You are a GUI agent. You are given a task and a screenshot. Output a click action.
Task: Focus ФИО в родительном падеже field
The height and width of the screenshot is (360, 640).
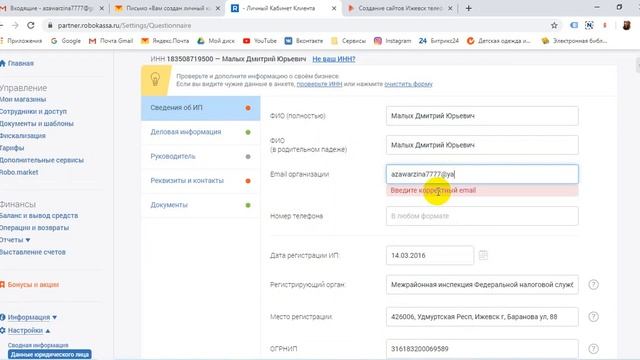[482, 145]
